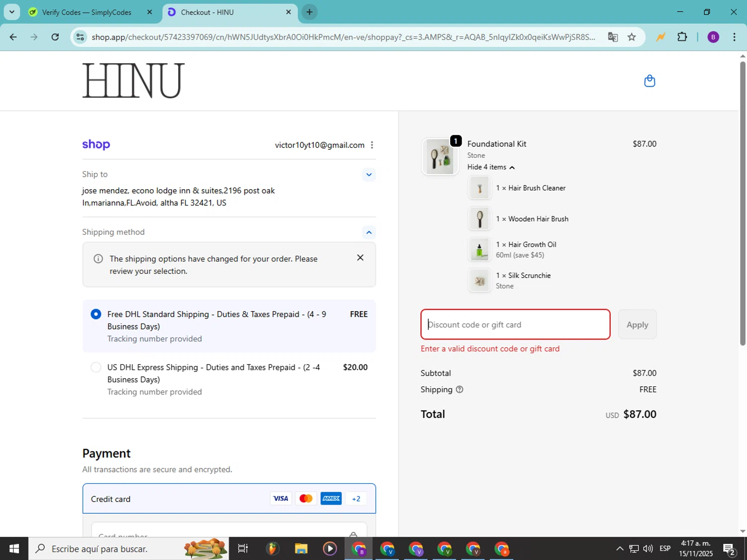
Task: Click the ESP language indicator
Action: pos(665,549)
